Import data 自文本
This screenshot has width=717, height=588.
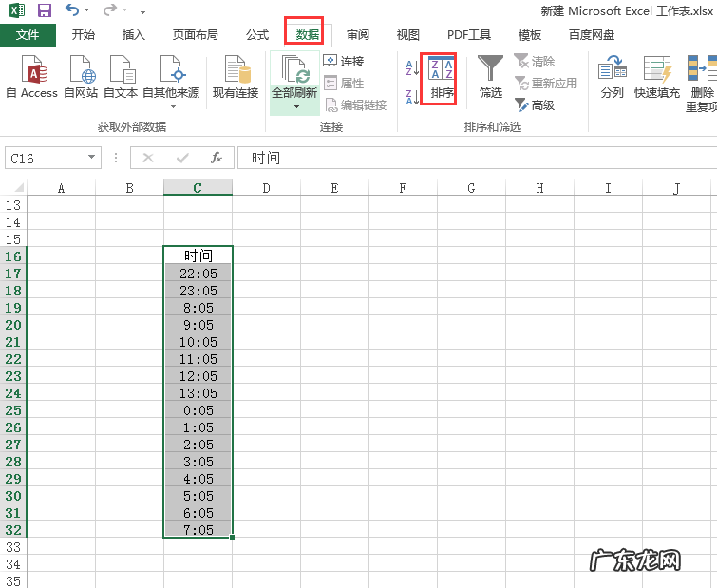coord(121,77)
